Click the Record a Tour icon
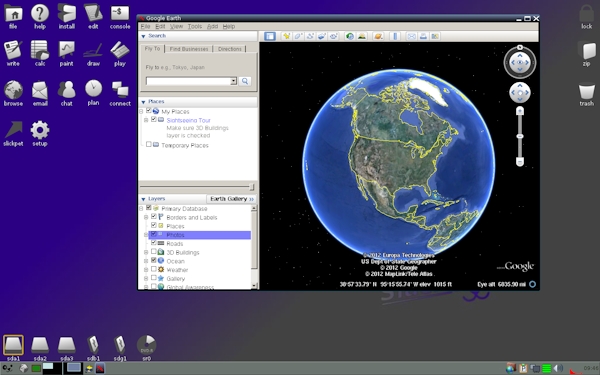 click(x=334, y=36)
